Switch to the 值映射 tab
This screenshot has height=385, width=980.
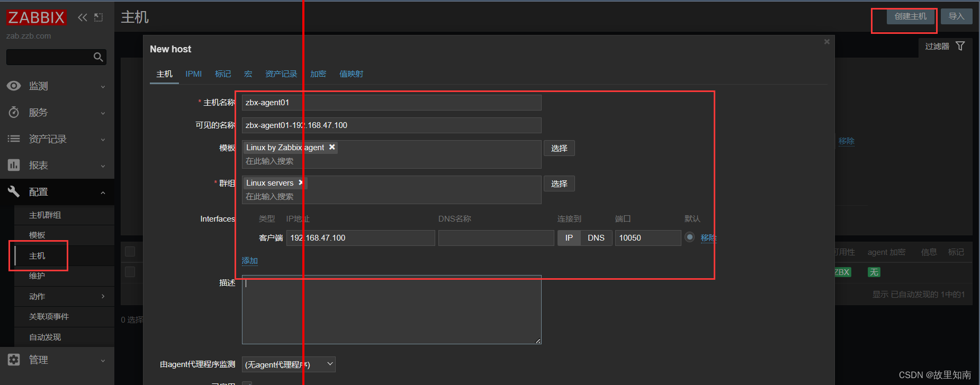pos(351,74)
